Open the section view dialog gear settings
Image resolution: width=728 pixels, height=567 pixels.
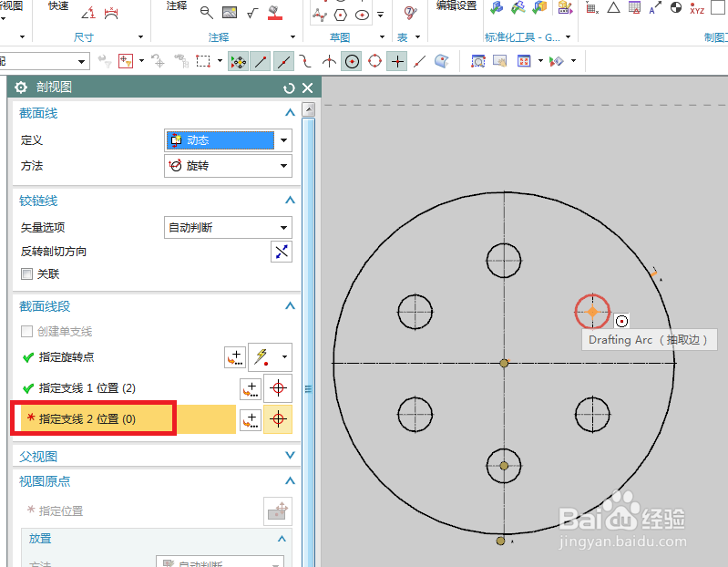coord(20,88)
